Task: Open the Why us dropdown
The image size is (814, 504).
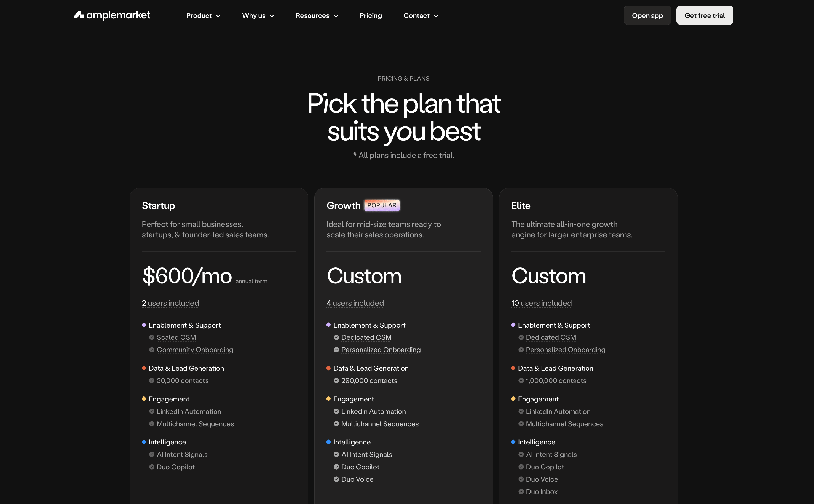Action: coord(258,16)
